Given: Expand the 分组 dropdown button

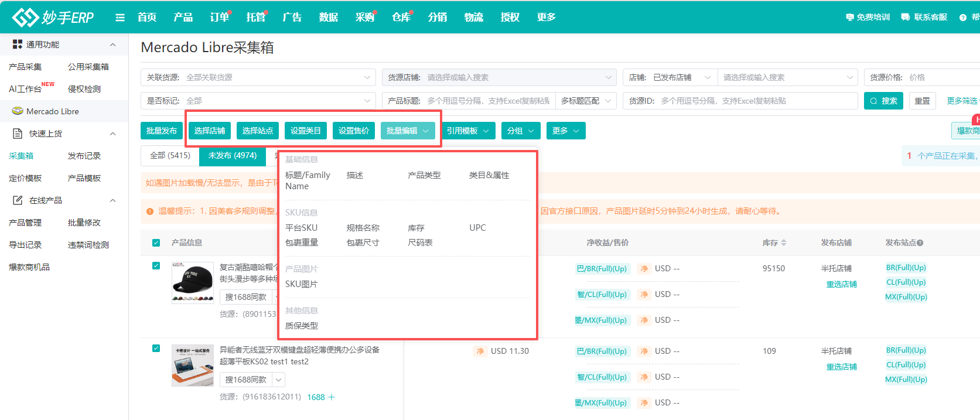Looking at the screenshot, I should pyautogui.click(x=521, y=131).
